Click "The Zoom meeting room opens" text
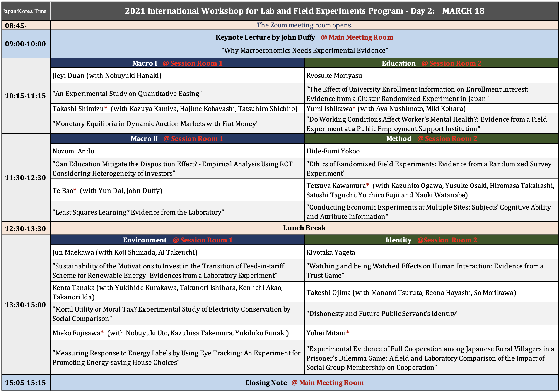Screen dimensions: 560x392 click(x=304, y=25)
